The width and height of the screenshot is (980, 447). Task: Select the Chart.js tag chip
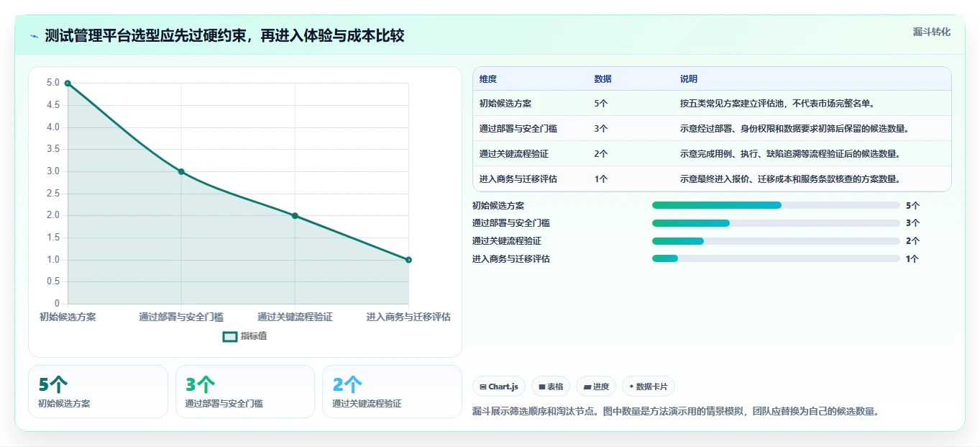pos(499,387)
